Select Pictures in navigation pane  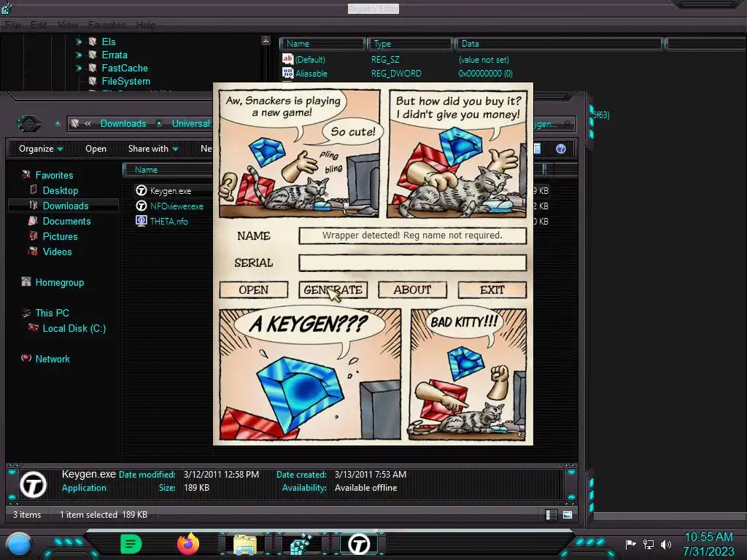tap(60, 236)
